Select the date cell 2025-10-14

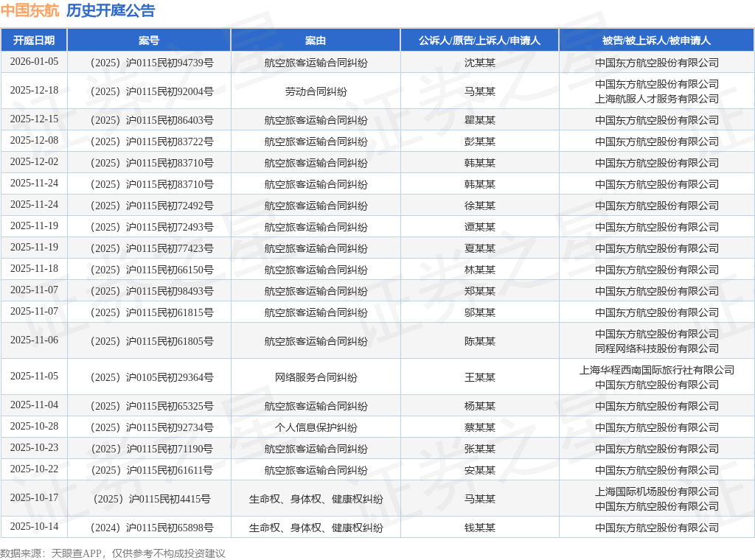point(34,527)
